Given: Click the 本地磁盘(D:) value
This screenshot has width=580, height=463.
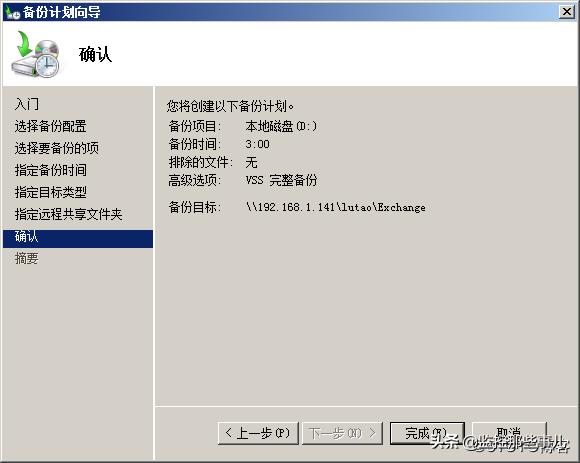Looking at the screenshot, I should pos(281,126).
